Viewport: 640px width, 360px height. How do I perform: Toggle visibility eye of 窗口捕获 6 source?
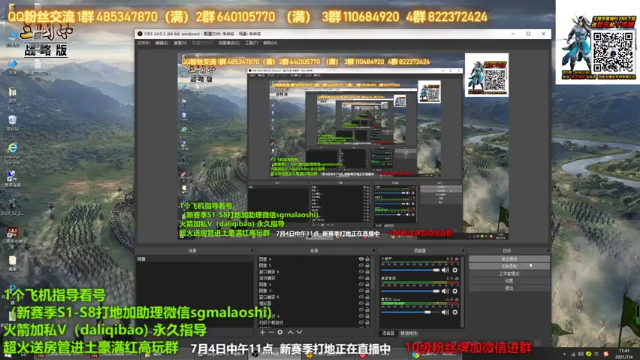[361, 272]
